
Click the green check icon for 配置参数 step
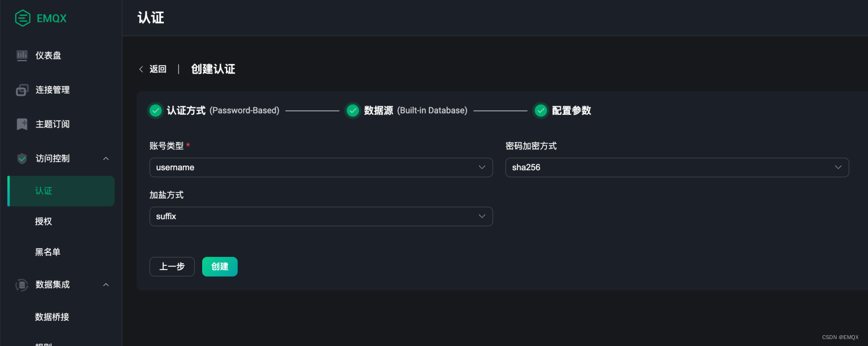(541, 110)
